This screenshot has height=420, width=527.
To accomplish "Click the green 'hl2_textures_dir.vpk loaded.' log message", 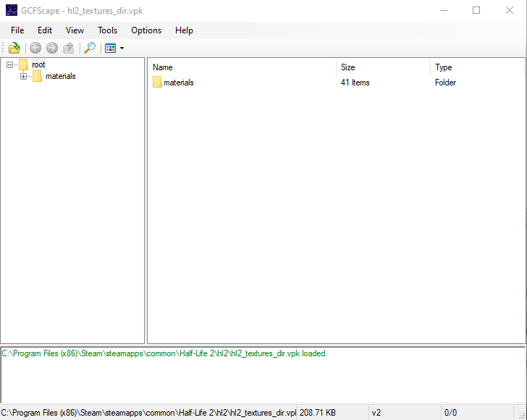I will (x=165, y=353).
